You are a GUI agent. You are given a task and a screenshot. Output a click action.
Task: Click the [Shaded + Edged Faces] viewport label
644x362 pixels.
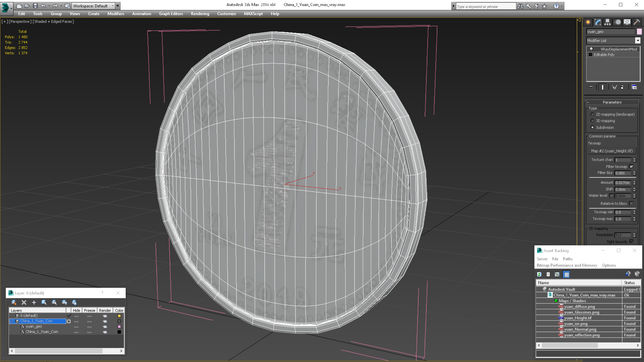(53, 21)
